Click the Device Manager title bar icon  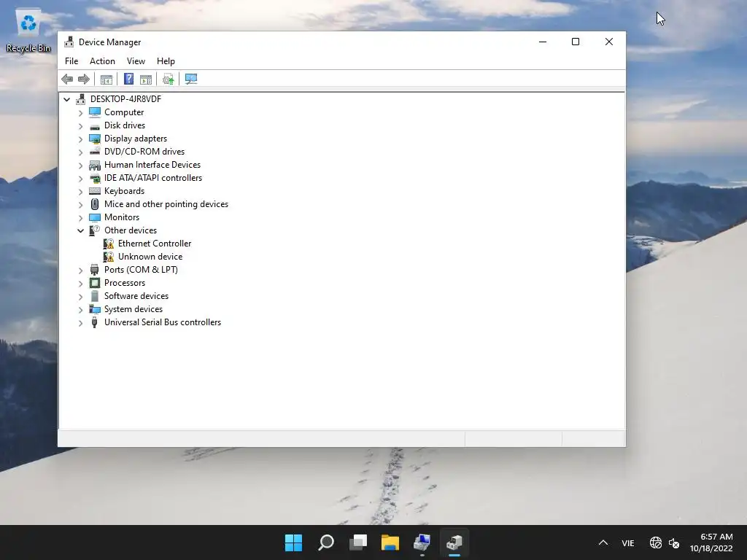point(69,42)
